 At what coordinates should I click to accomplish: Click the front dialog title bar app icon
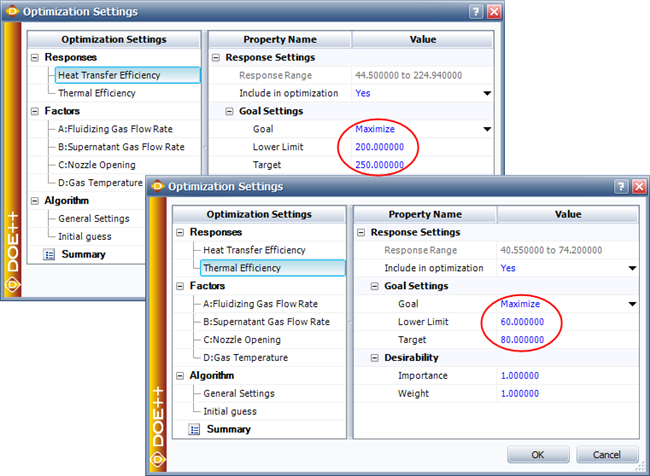click(156, 186)
